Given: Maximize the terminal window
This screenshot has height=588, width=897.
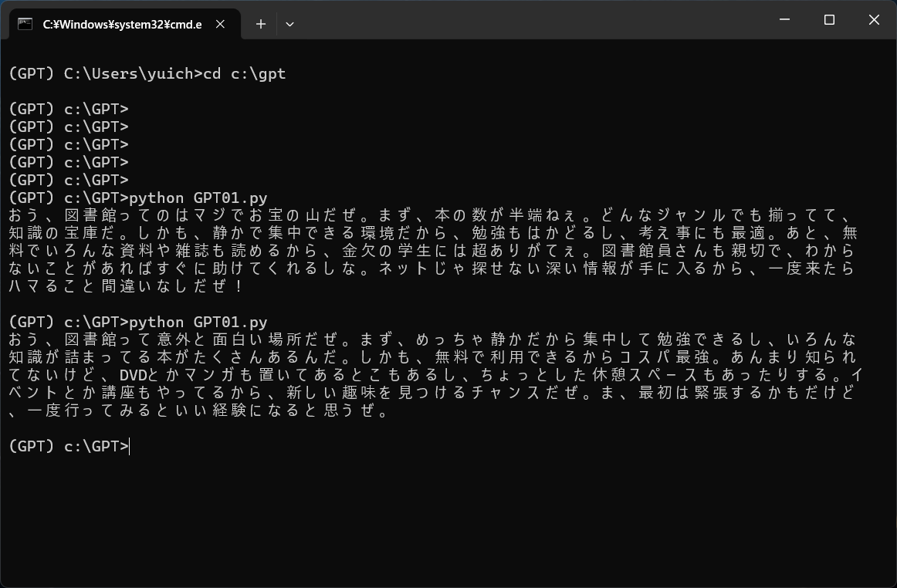Looking at the screenshot, I should pyautogui.click(x=829, y=20).
